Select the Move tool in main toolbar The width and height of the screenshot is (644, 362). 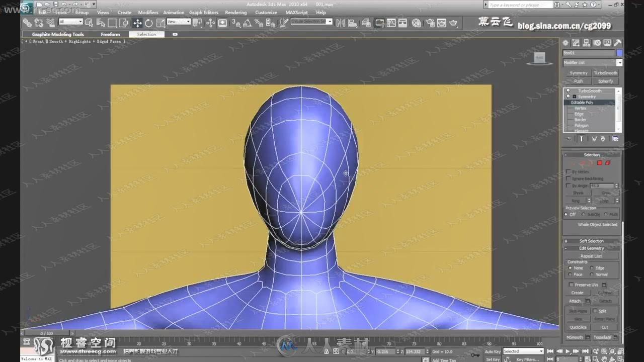pos(137,23)
